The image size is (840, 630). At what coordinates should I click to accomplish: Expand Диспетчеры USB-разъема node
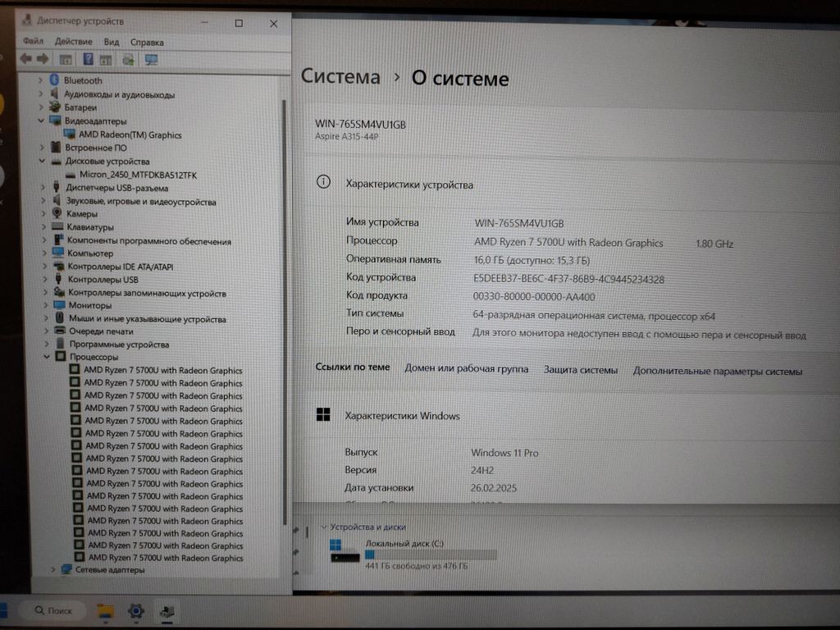(x=43, y=188)
